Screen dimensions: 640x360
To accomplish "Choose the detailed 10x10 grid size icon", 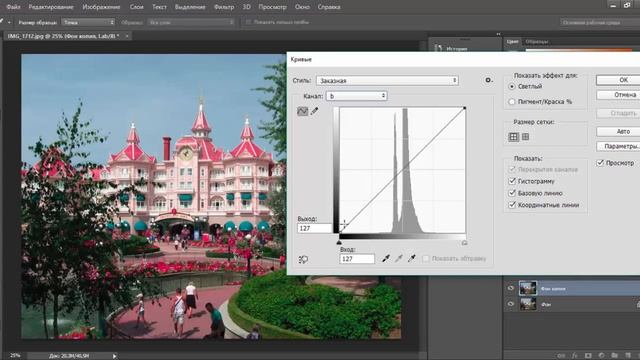I will click(526, 137).
